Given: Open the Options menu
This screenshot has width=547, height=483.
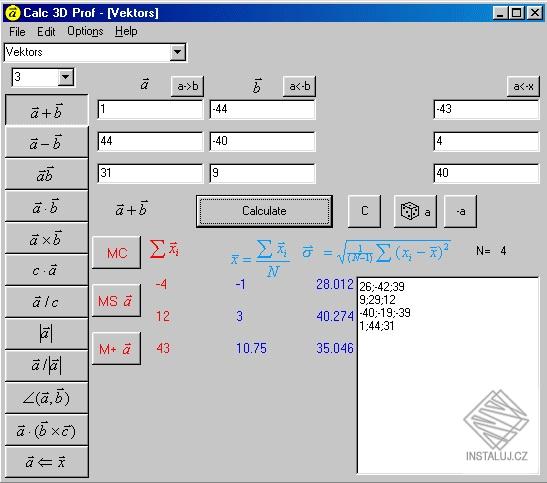Looking at the screenshot, I should (85, 31).
